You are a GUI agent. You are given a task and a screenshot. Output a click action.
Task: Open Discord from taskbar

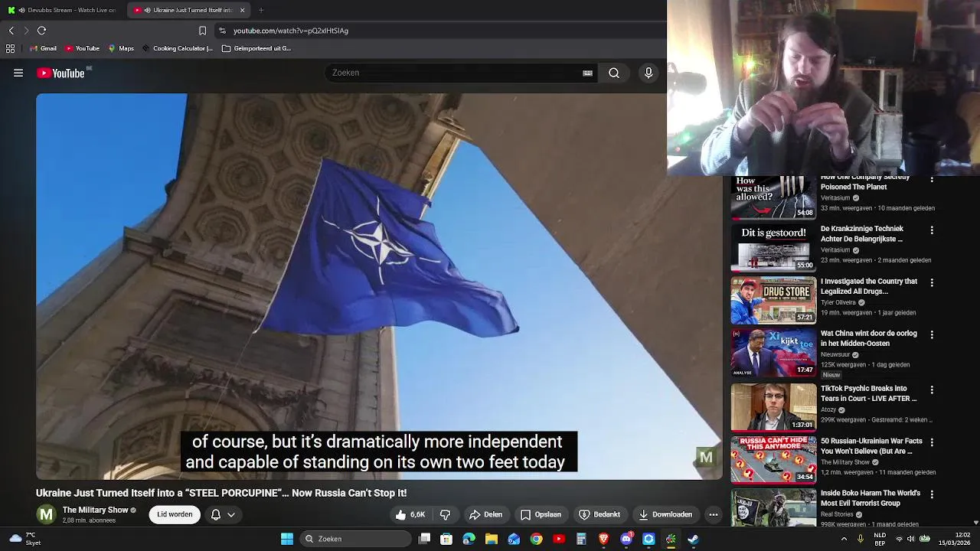626,539
